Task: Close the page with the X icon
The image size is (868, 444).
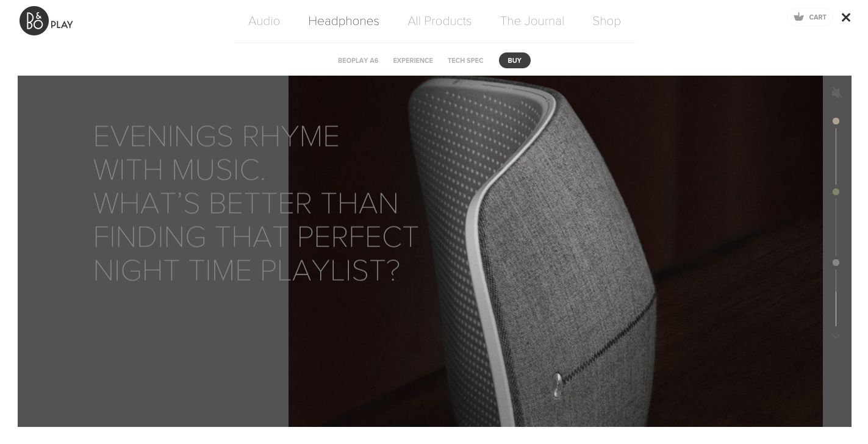Action: (846, 17)
